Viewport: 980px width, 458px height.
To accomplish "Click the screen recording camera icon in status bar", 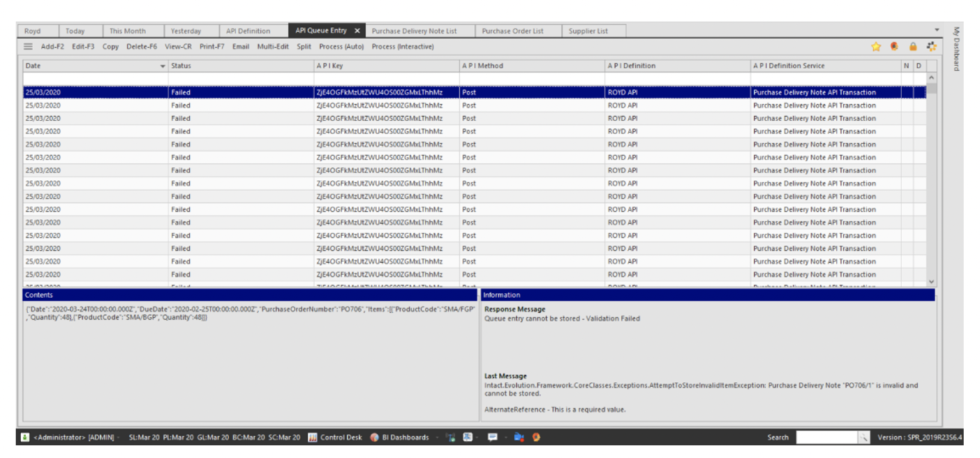I will tap(519, 438).
